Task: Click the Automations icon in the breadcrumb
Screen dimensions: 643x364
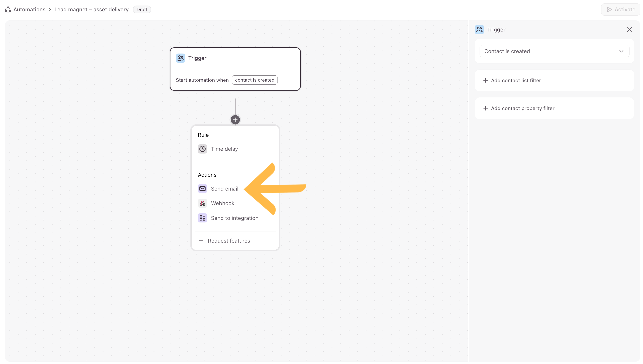Action: [x=8, y=9]
